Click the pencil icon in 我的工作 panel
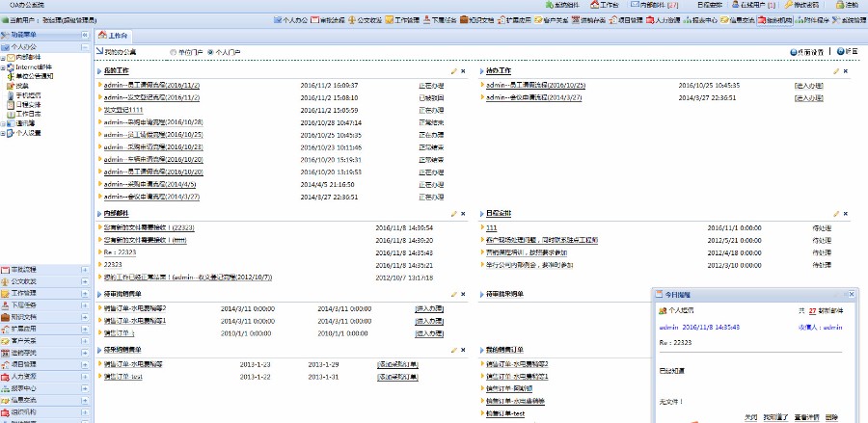Image resolution: width=868 pixels, height=423 pixels. pos(454,71)
